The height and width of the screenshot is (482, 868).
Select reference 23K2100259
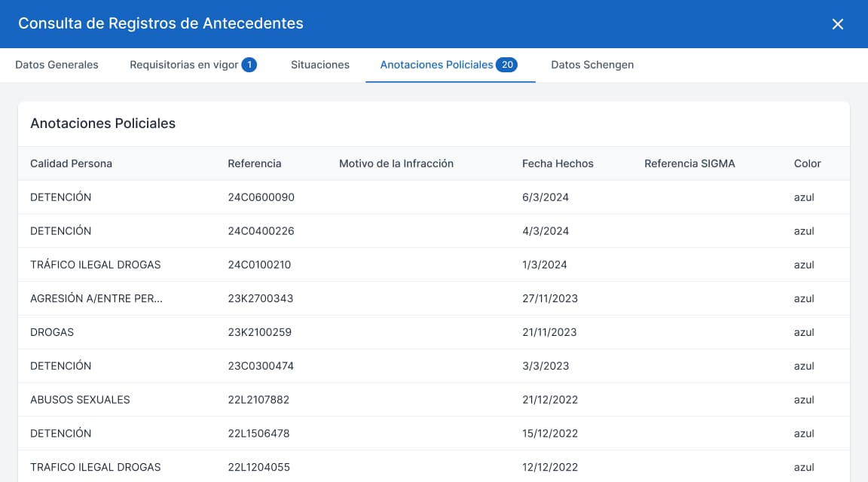point(260,332)
